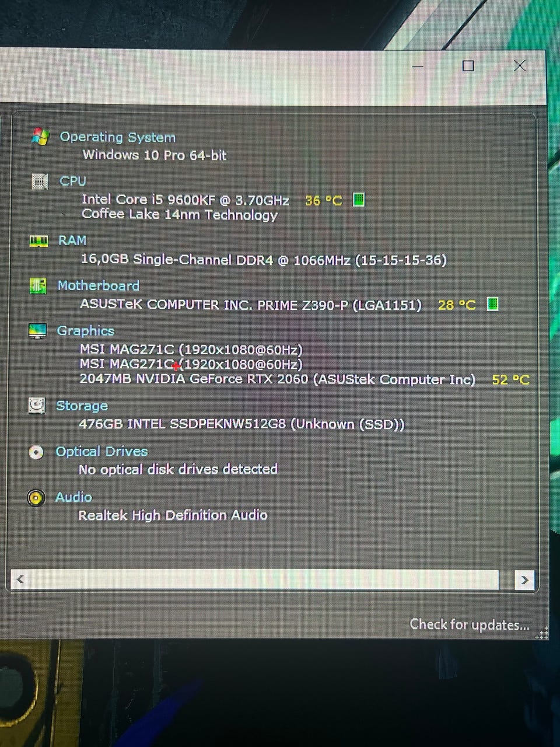Click the Operating System Windows flag icon

[40, 137]
